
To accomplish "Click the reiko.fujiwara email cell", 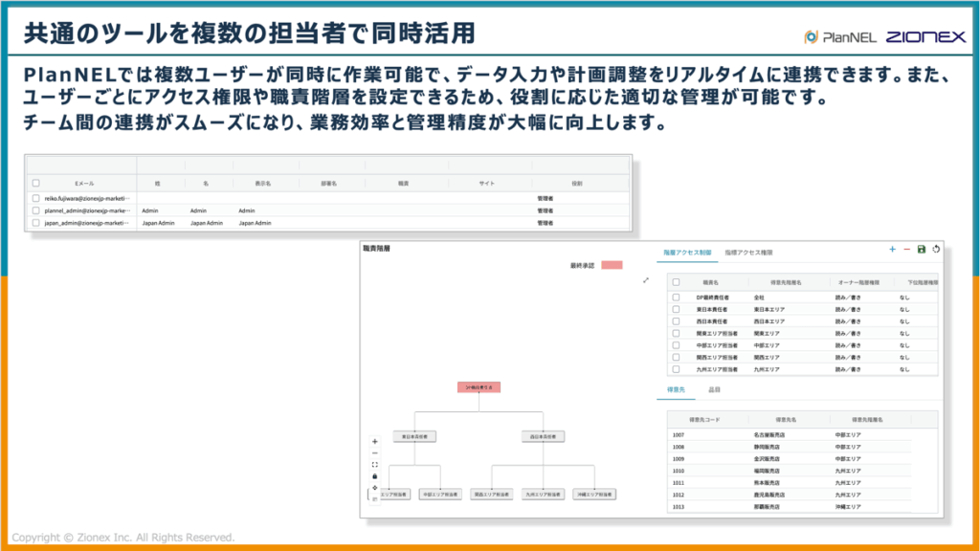I will [87, 198].
